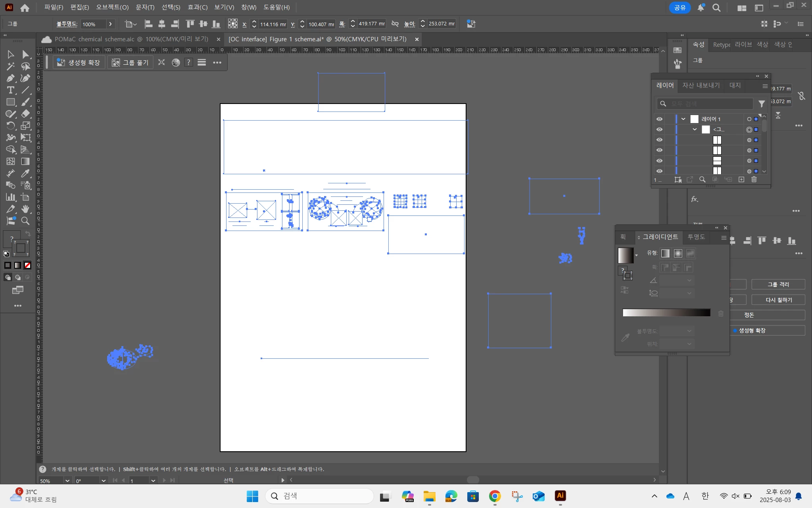This screenshot has height=508, width=812.
Task: Pick the Magic Wand tool
Action: pyautogui.click(x=11, y=66)
